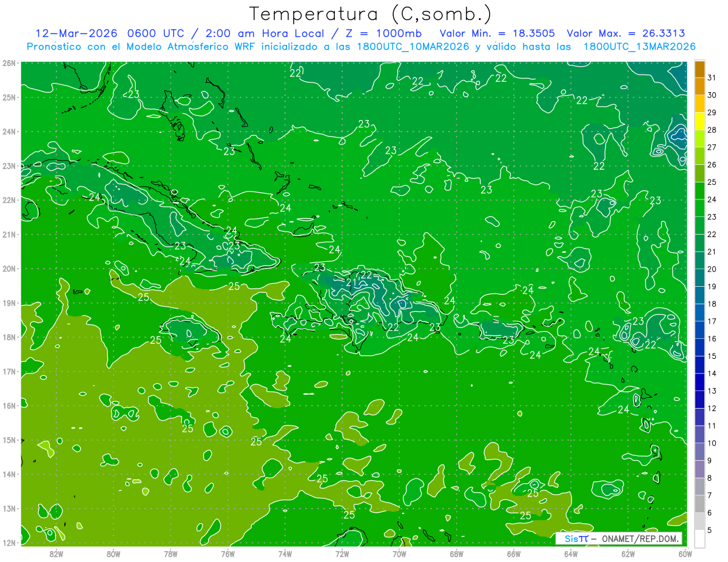Click the '76W' longitude axis label

coord(228,554)
